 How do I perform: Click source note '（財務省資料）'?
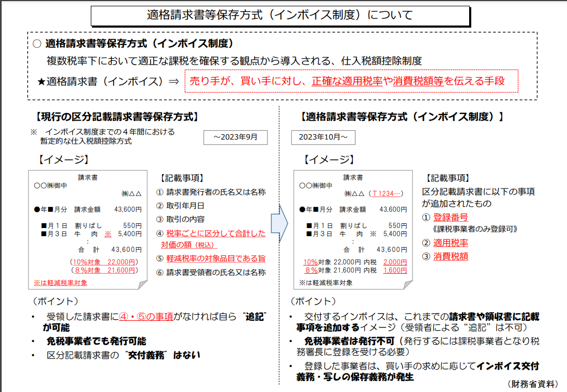click(x=533, y=384)
